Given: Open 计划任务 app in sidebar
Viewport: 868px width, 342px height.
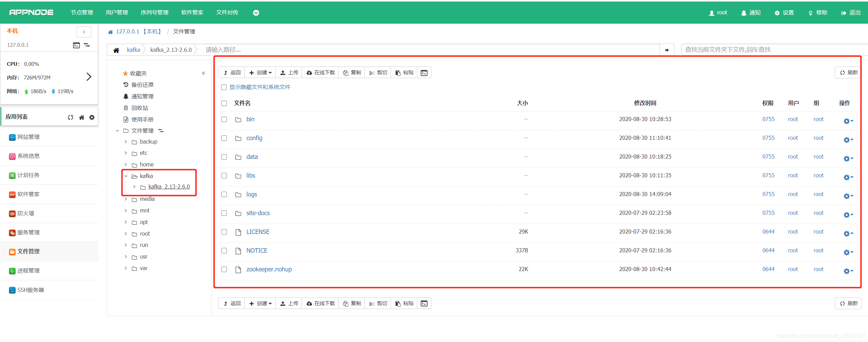Looking at the screenshot, I should click(49, 175).
